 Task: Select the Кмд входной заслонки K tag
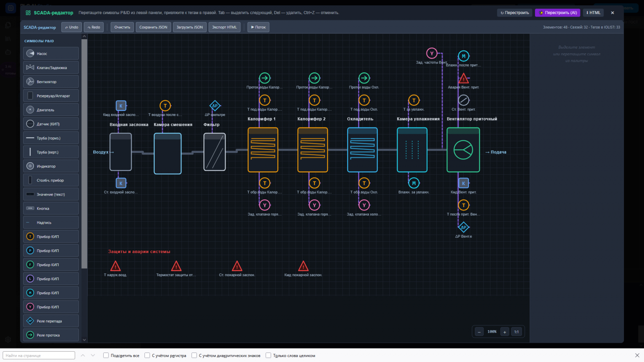[x=121, y=106]
